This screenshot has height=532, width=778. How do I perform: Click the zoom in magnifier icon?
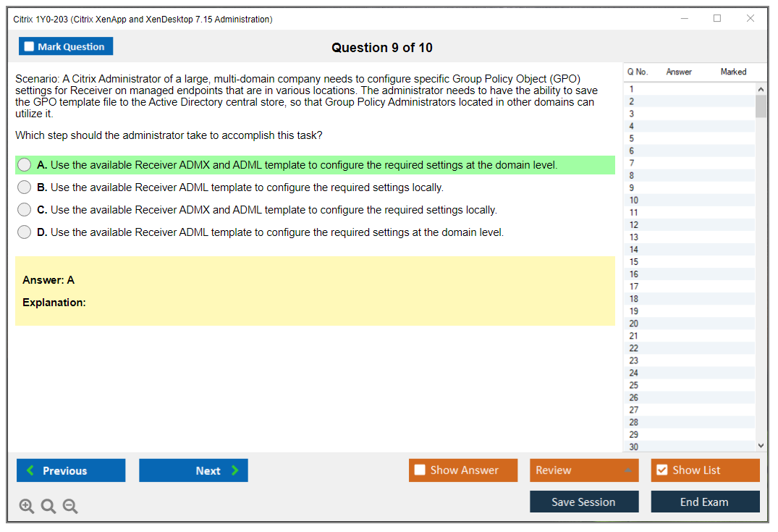point(26,507)
